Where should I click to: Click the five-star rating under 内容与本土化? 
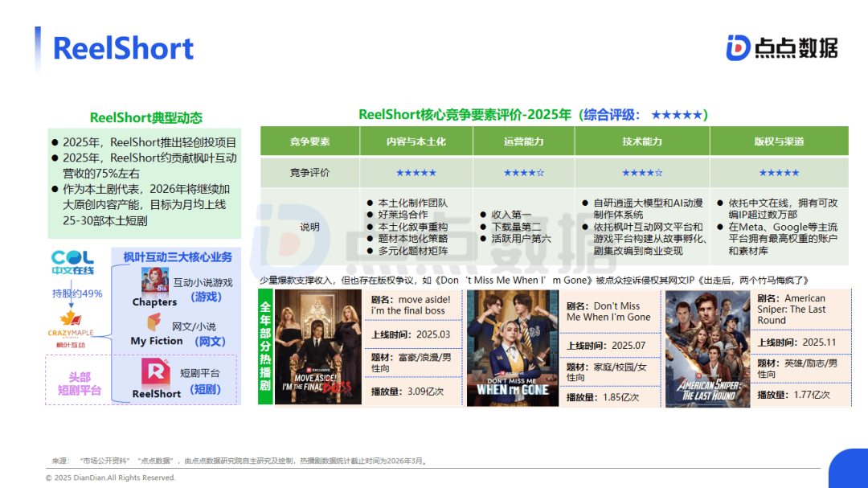pyautogui.click(x=416, y=173)
